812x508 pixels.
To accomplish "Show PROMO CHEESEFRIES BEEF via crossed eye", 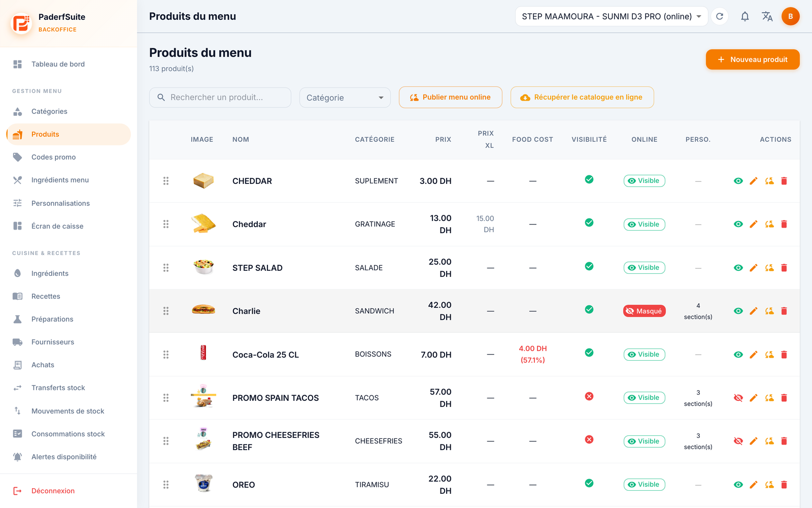I will 738,441.
